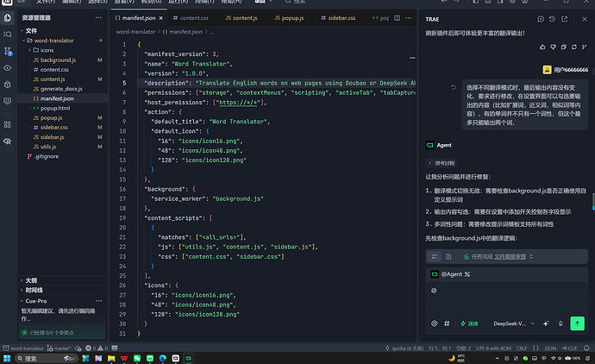The height and width of the screenshot is (364, 595).
Task: Open utils.js in the file tree
Action: click(47, 147)
